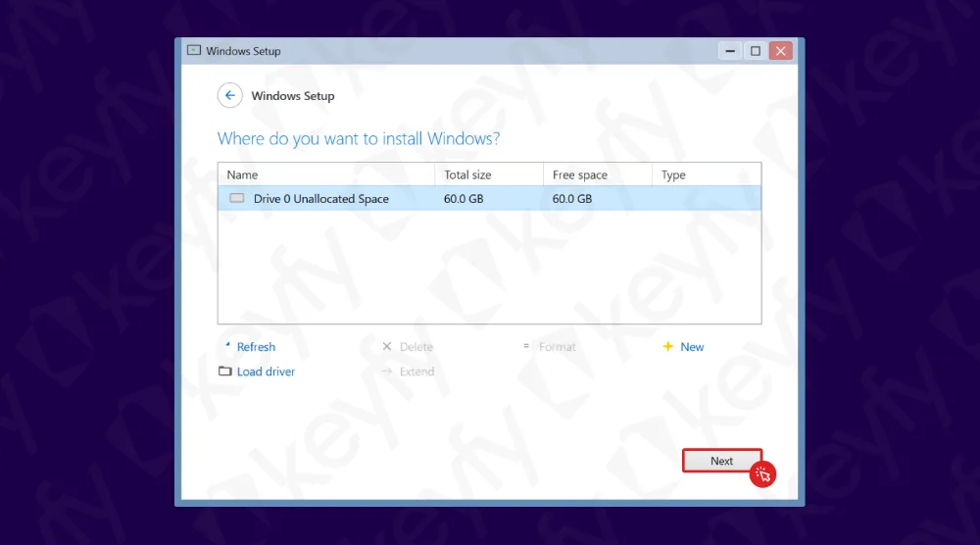
Task: Open the Load driver option
Action: coord(266,372)
